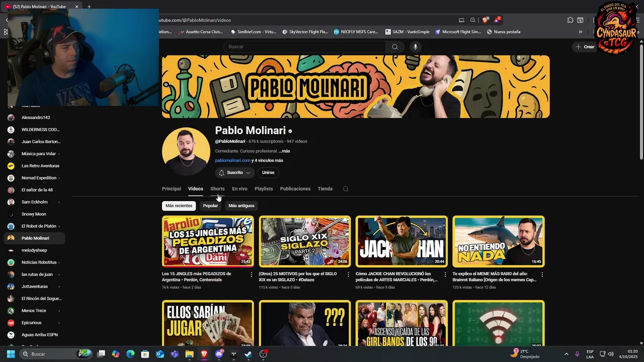The height and width of the screenshot is (362, 644).
Task: Open options menu for the Brainrot Italiano video
Action: (x=542, y=275)
